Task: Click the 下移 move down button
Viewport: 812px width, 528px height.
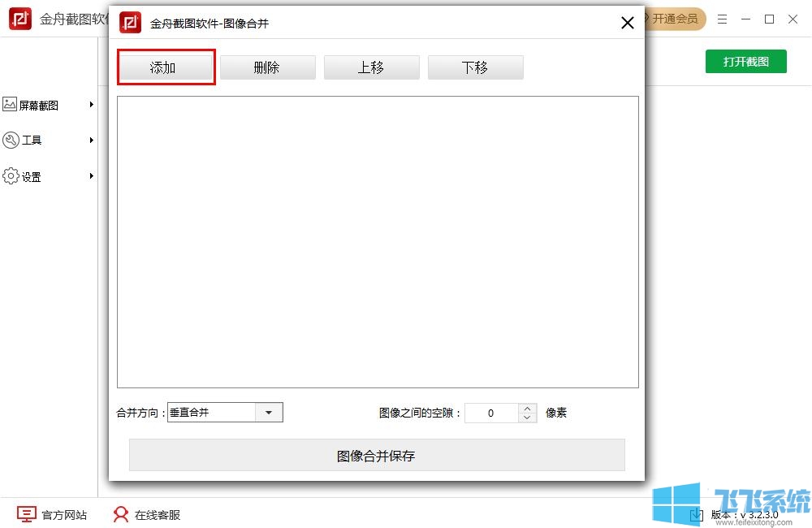Action: pyautogui.click(x=475, y=67)
